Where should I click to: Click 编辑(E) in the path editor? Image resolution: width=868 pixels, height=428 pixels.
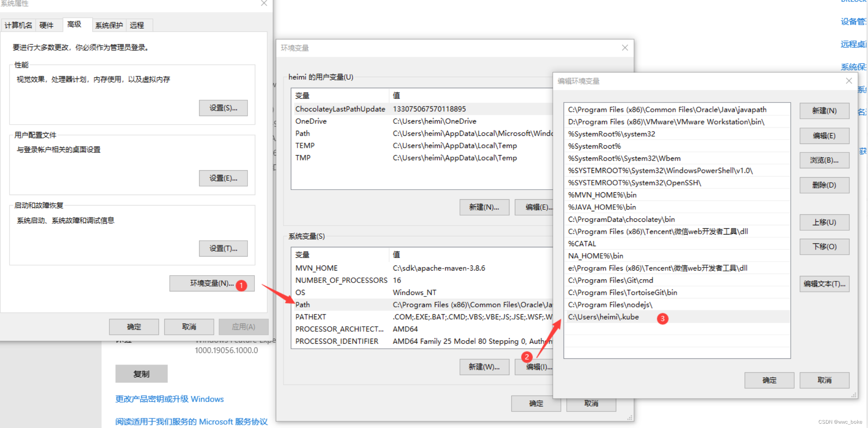coord(824,136)
